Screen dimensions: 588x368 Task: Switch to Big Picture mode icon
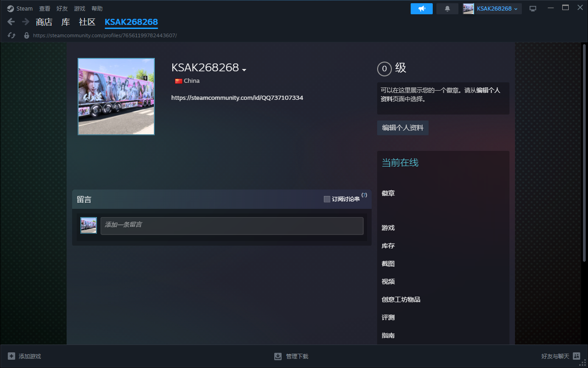point(533,9)
